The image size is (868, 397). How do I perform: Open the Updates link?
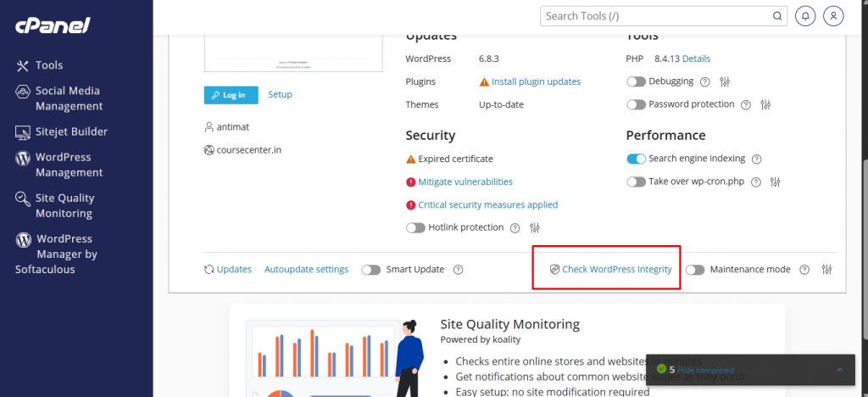click(234, 270)
